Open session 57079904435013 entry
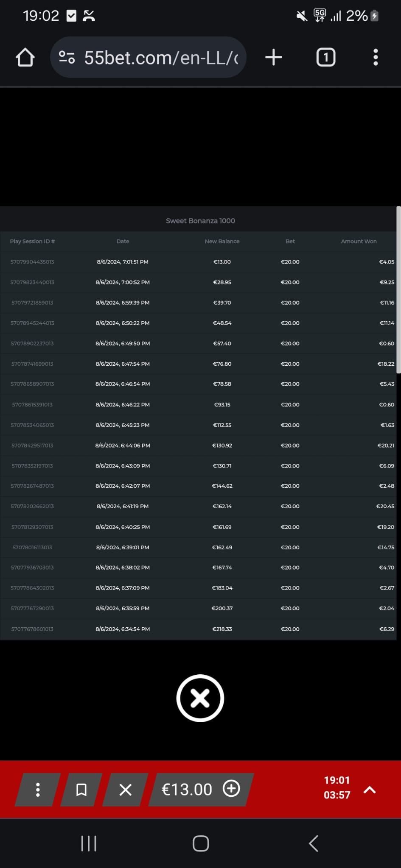The width and height of the screenshot is (401, 868). tap(32, 262)
